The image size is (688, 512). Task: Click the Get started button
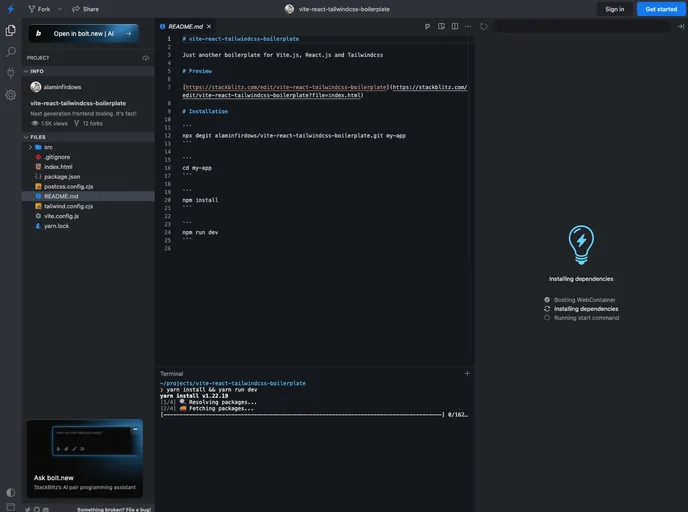tap(661, 9)
